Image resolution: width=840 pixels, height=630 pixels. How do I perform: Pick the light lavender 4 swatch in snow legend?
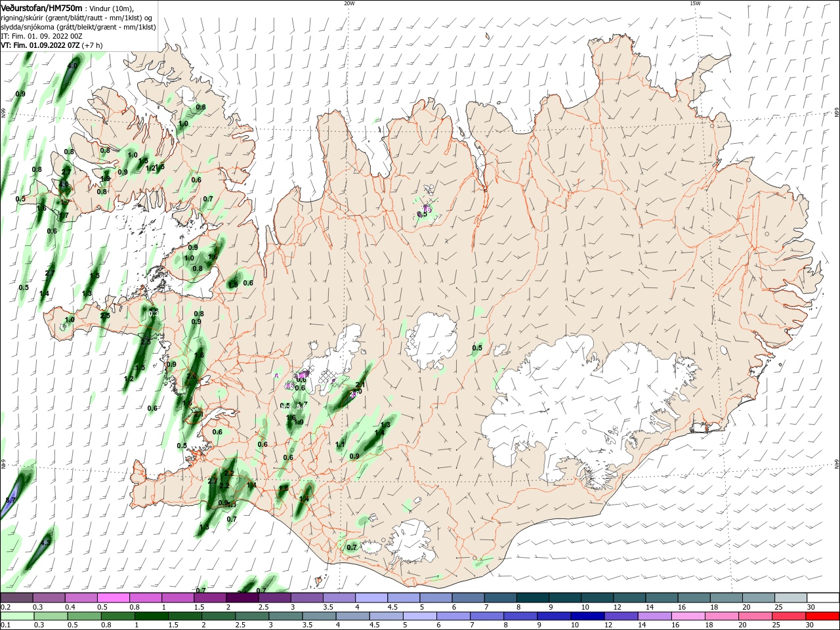point(371,598)
